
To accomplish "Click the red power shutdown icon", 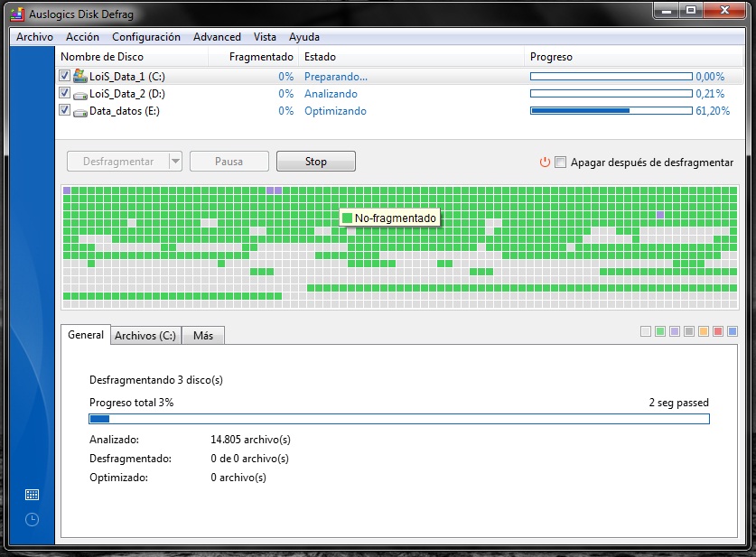I will point(545,162).
